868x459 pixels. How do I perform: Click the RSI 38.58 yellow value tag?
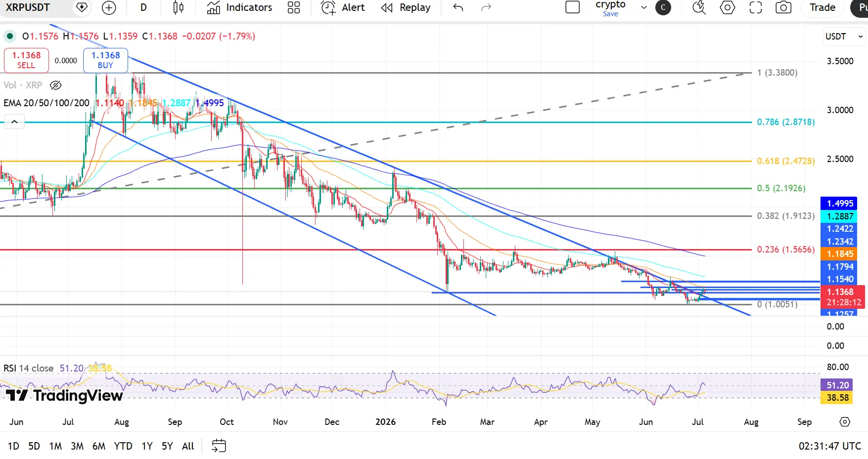[x=836, y=398]
